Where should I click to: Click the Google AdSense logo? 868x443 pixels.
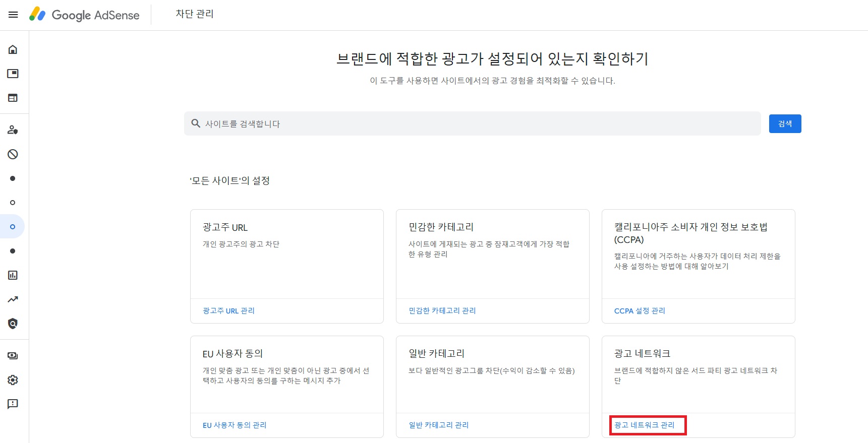[84, 15]
